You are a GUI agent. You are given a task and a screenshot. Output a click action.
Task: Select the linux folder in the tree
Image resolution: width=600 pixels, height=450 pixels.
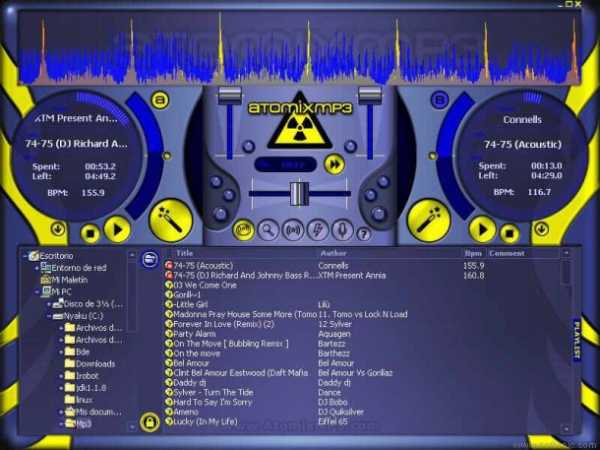coord(84,400)
